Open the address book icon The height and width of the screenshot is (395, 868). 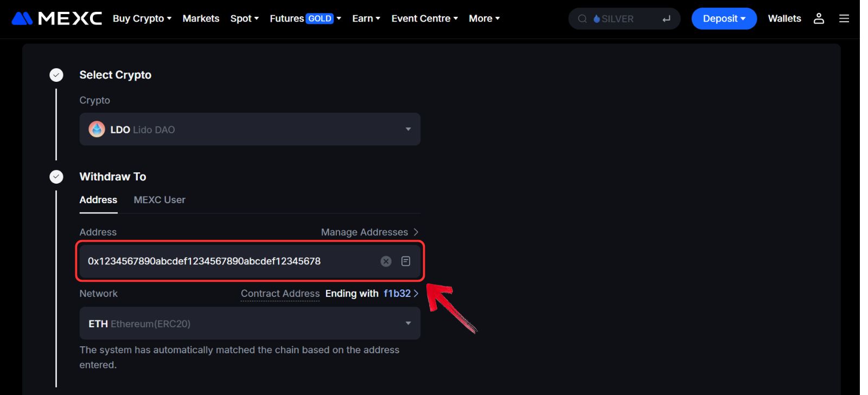[406, 261]
